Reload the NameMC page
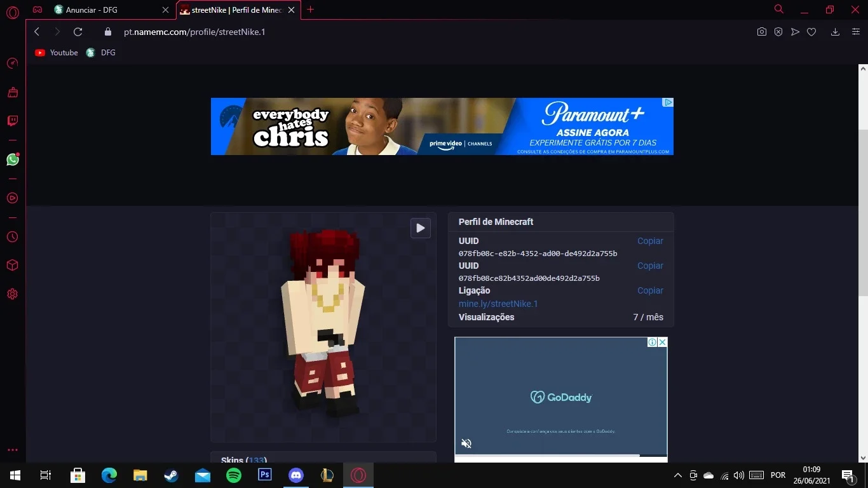This screenshot has width=868, height=488. (x=78, y=32)
